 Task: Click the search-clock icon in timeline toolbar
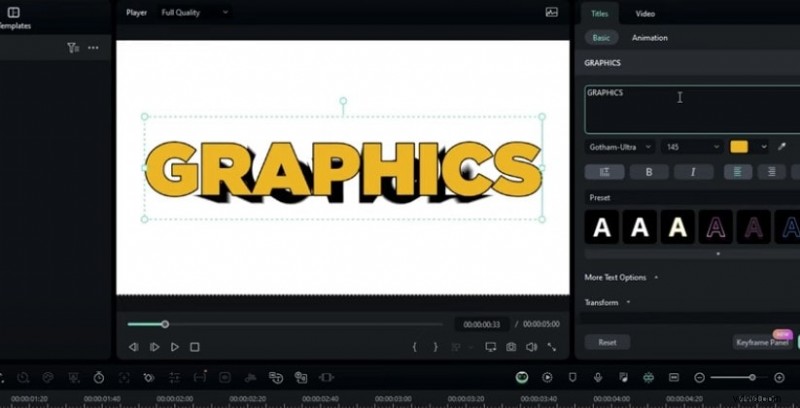coord(22,377)
